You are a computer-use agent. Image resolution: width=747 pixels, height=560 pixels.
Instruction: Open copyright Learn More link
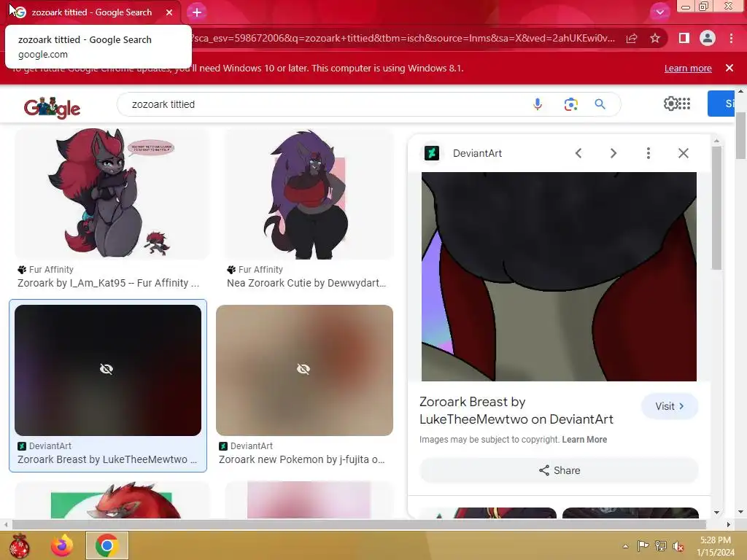click(x=584, y=440)
